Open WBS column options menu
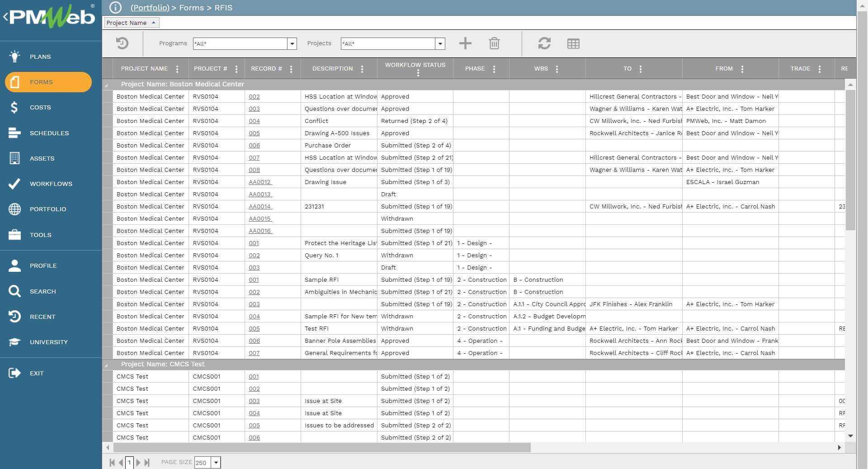 click(557, 69)
